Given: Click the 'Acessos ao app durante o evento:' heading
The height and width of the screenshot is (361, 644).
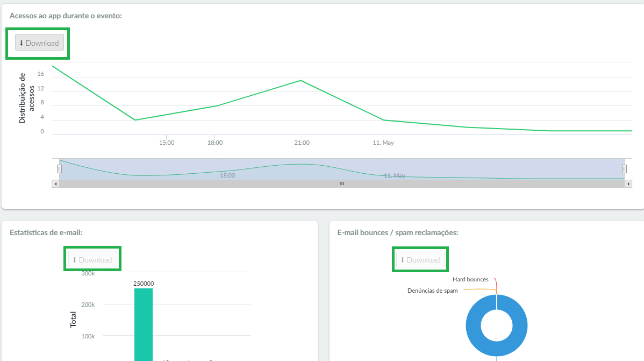Looking at the screenshot, I should coord(66,16).
